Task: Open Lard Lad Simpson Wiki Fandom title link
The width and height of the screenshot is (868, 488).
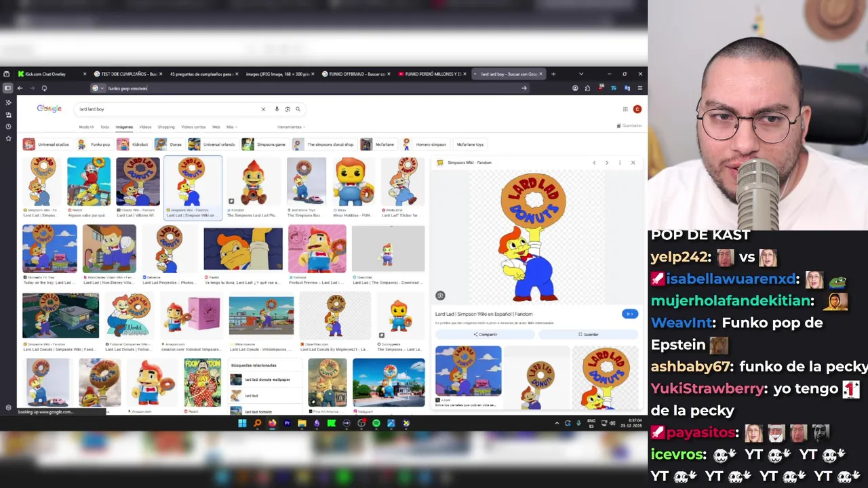Action: (x=484, y=314)
